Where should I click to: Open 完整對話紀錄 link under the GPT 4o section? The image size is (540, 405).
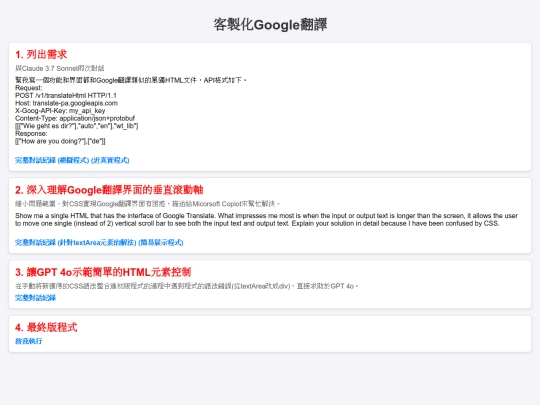click(x=35, y=298)
